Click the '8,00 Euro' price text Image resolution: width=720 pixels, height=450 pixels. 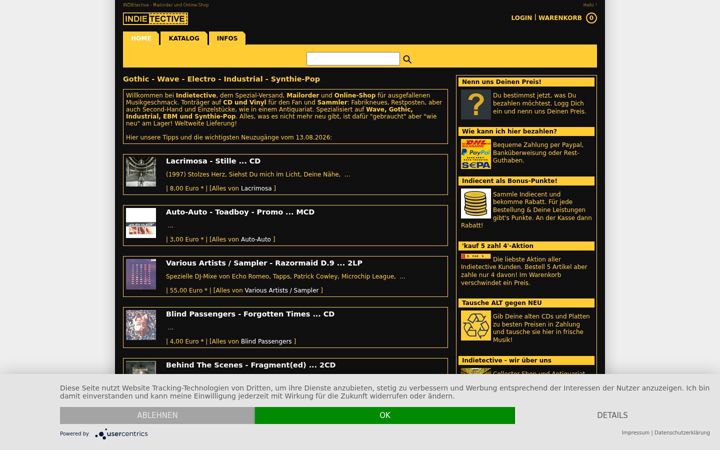184,188
